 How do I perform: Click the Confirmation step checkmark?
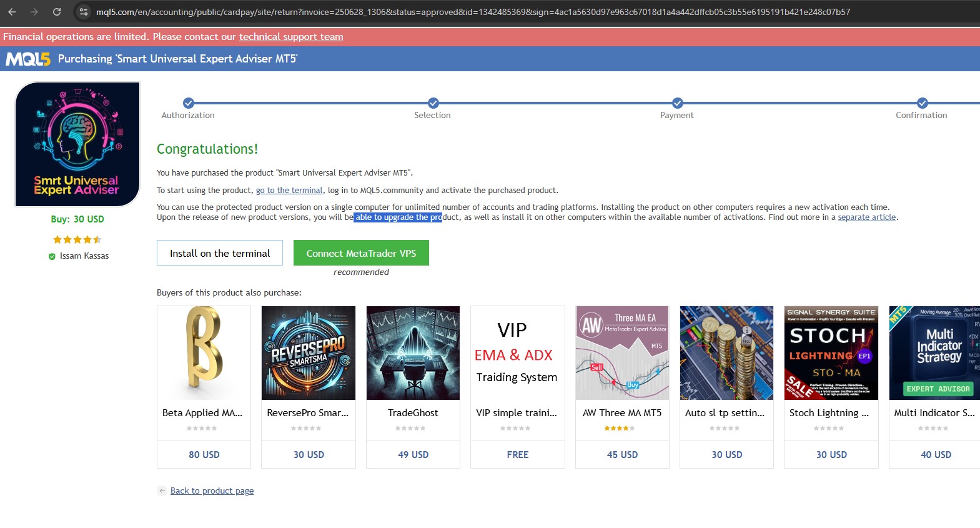coord(923,103)
